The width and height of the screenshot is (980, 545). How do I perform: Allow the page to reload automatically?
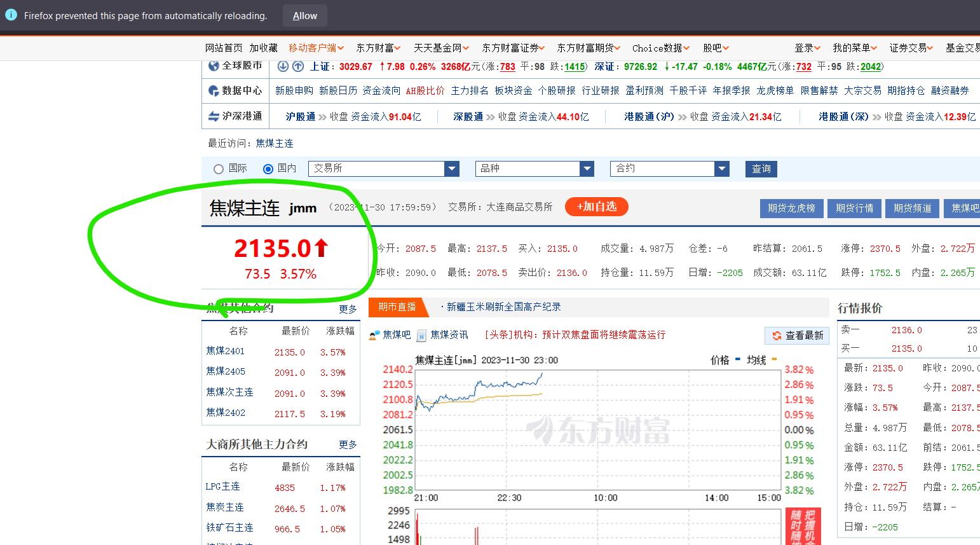(305, 16)
